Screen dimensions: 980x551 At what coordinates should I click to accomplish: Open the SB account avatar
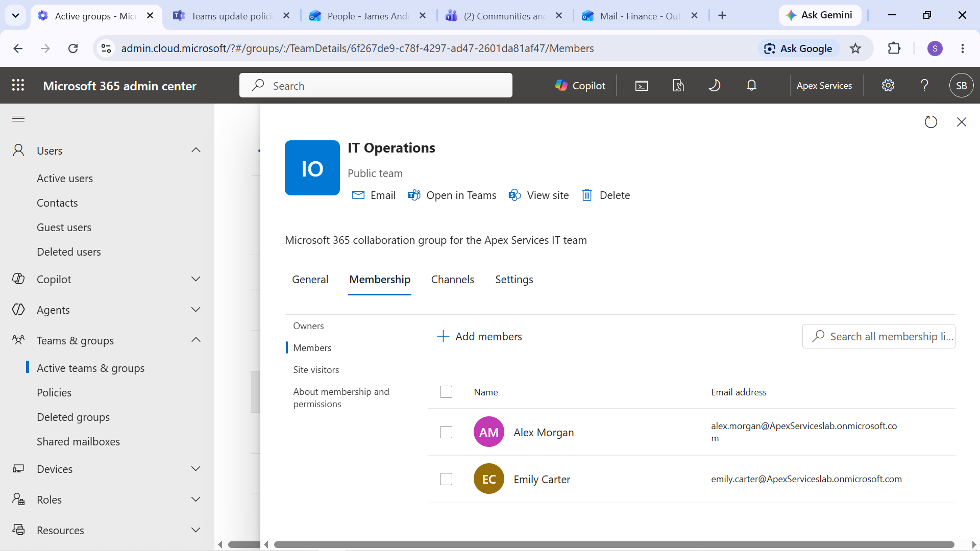coord(962,85)
